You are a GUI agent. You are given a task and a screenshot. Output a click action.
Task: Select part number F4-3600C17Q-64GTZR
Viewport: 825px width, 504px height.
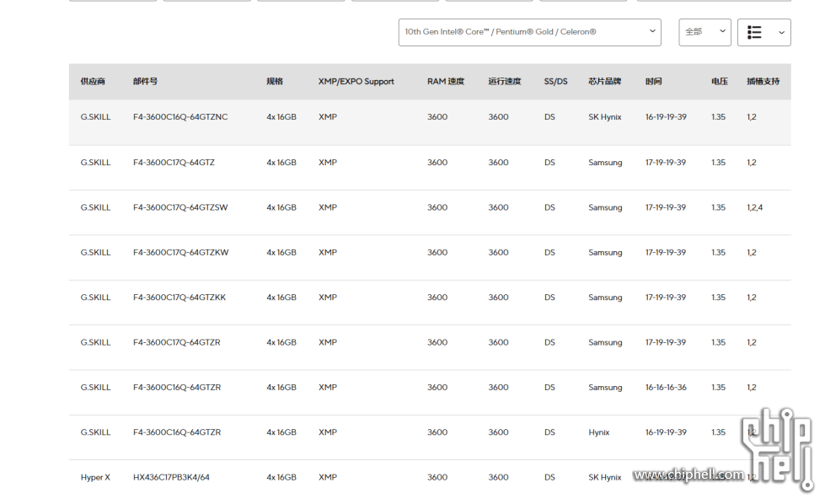coord(177,342)
